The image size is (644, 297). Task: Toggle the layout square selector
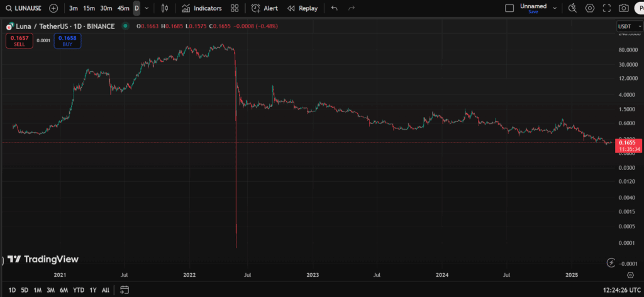click(x=509, y=8)
